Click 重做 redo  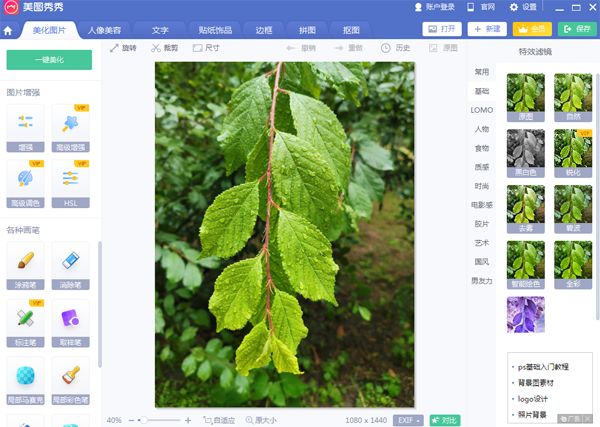[x=348, y=48]
